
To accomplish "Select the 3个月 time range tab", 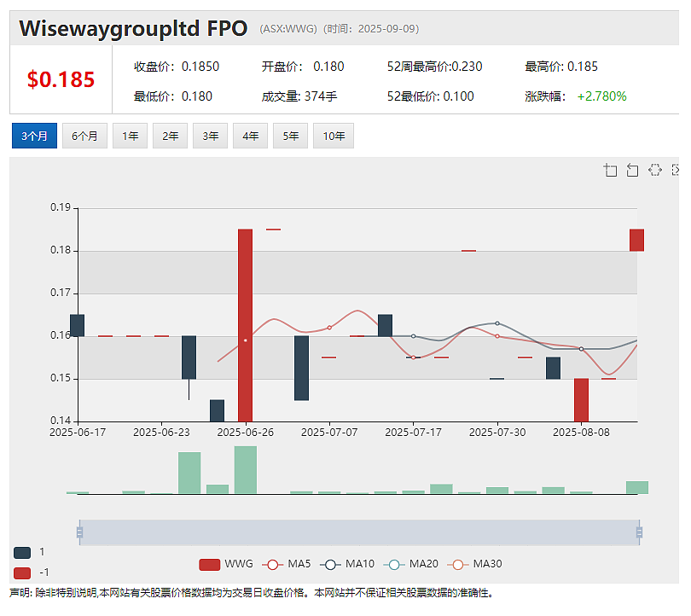I will point(34,136).
